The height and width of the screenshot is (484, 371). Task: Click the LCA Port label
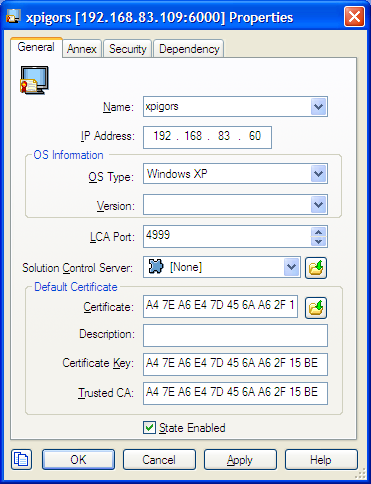[112, 237]
